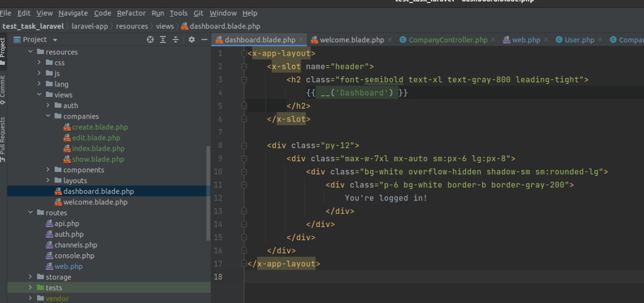The width and height of the screenshot is (644, 303).
Task: Expand the storage folder
Action: 31,277
